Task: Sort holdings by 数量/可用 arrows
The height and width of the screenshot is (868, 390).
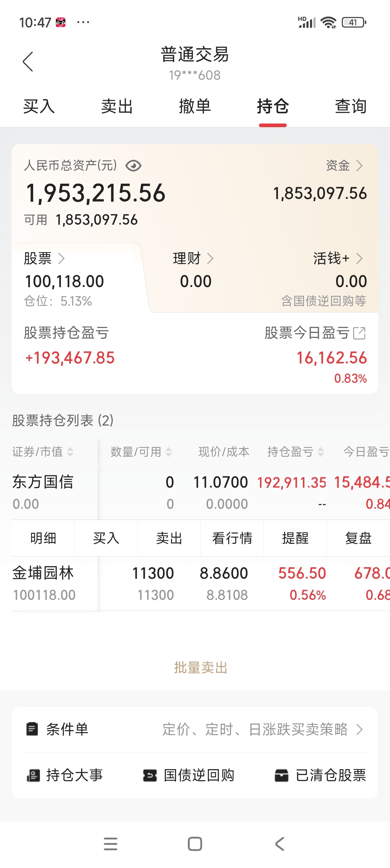Action: (x=169, y=452)
